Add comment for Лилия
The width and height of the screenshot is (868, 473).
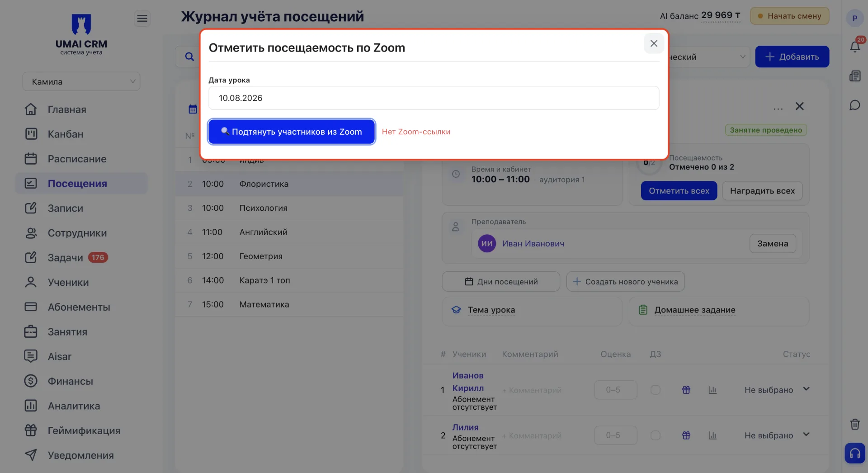coord(532,436)
